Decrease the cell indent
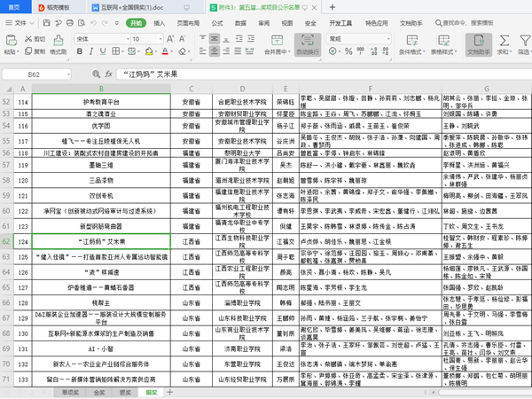The width and height of the screenshot is (532, 399). (239, 39)
